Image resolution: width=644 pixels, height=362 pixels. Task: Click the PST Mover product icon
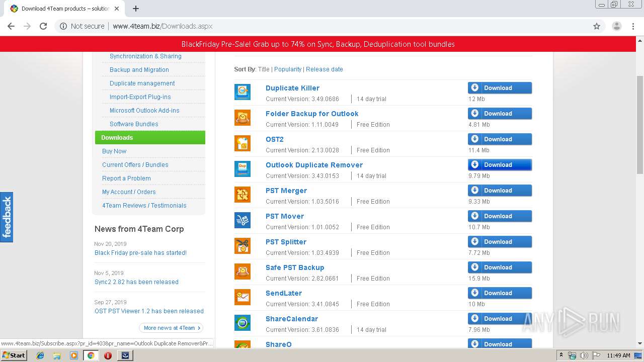[243, 220]
